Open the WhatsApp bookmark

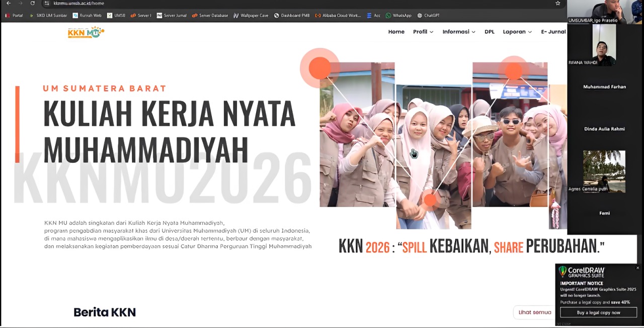click(x=399, y=15)
